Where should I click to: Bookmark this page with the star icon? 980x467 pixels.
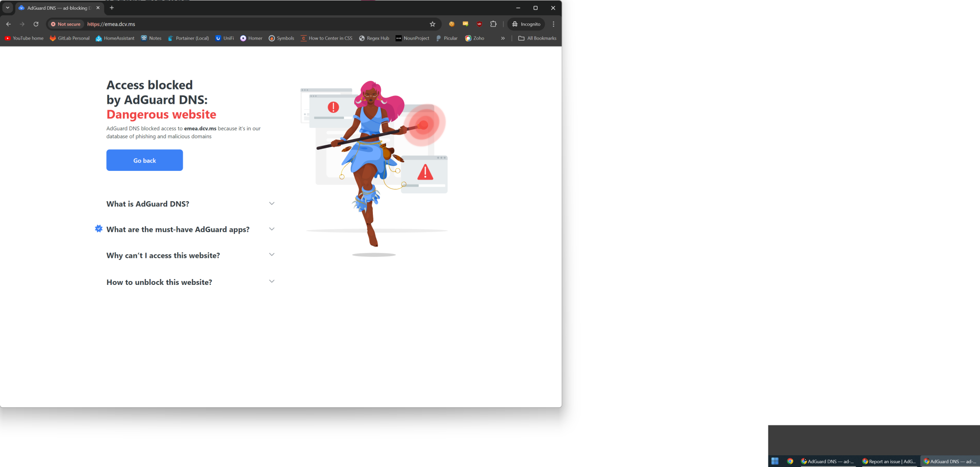pos(433,24)
